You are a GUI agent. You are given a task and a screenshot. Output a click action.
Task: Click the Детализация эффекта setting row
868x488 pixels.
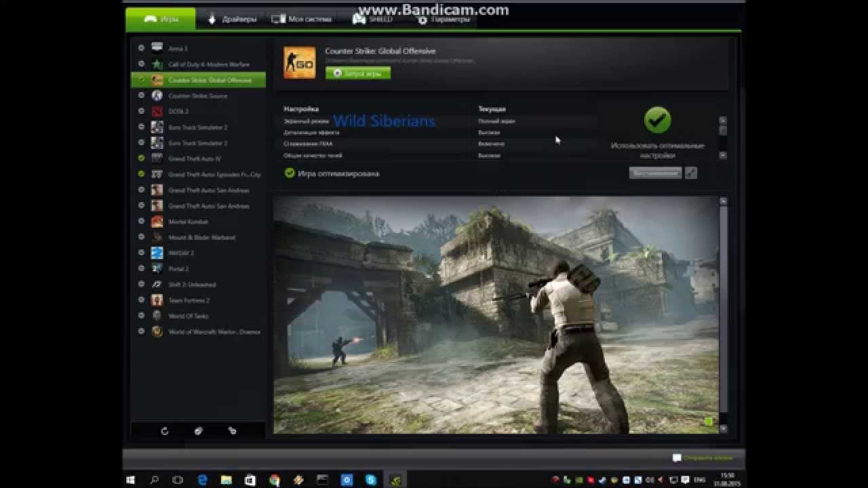click(439, 133)
